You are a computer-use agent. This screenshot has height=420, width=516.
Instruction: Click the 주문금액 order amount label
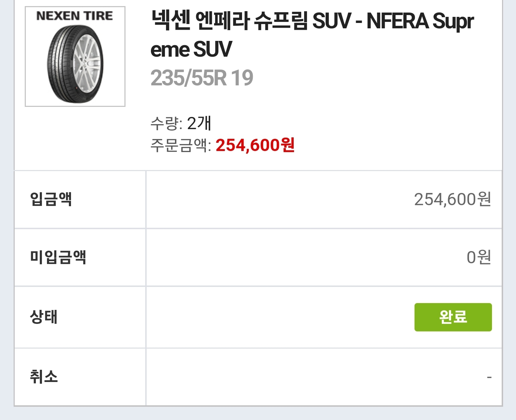pos(180,145)
